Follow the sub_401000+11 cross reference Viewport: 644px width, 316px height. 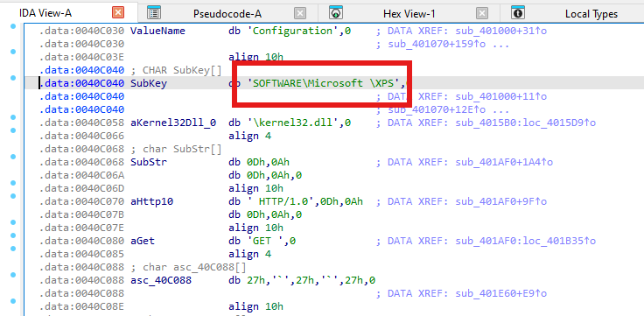coord(499,96)
